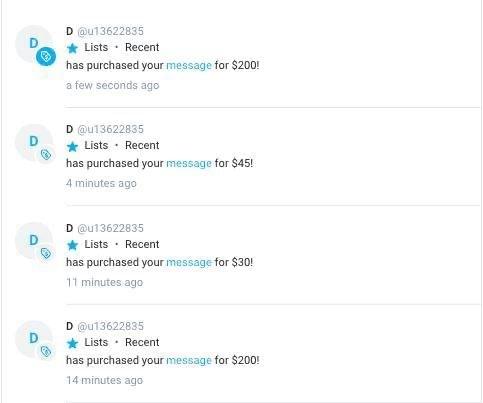This screenshot has height=403, width=483.
Task: Click @u13622835 username in the newest notification
Action: tap(110, 31)
